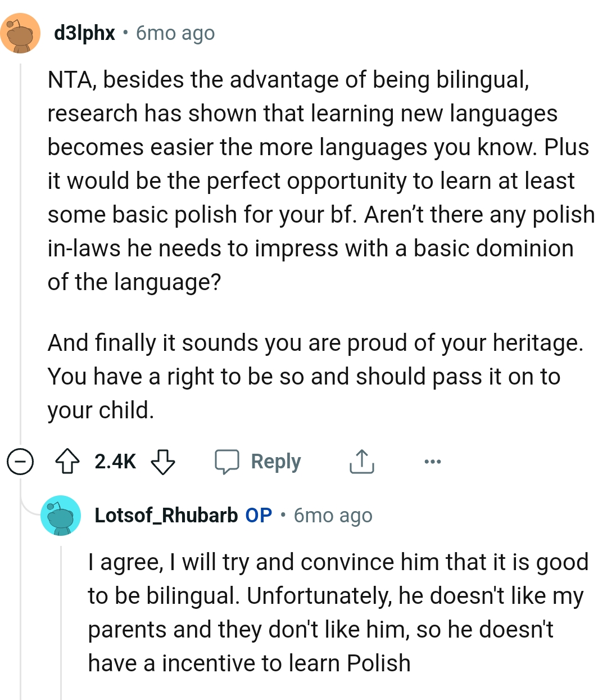Click the thread line beside d3lphx's comment
The image size is (607, 700).
(x=21, y=253)
